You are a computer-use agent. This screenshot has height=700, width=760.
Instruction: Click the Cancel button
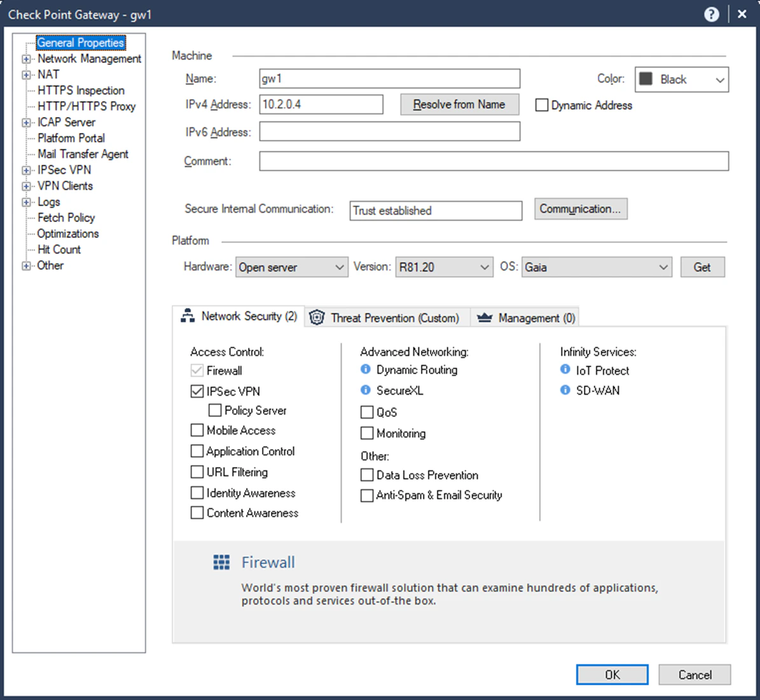[694, 675]
